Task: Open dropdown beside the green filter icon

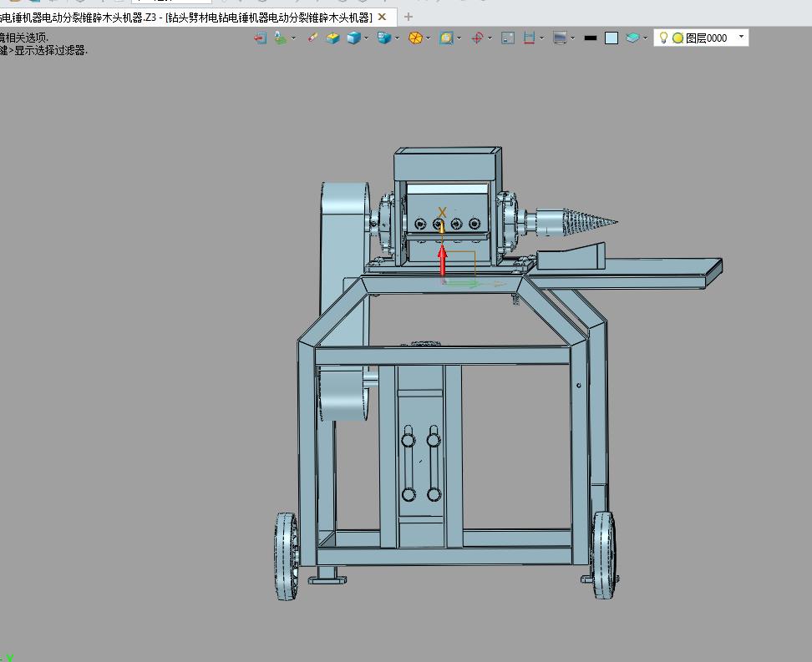Action: (x=293, y=38)
